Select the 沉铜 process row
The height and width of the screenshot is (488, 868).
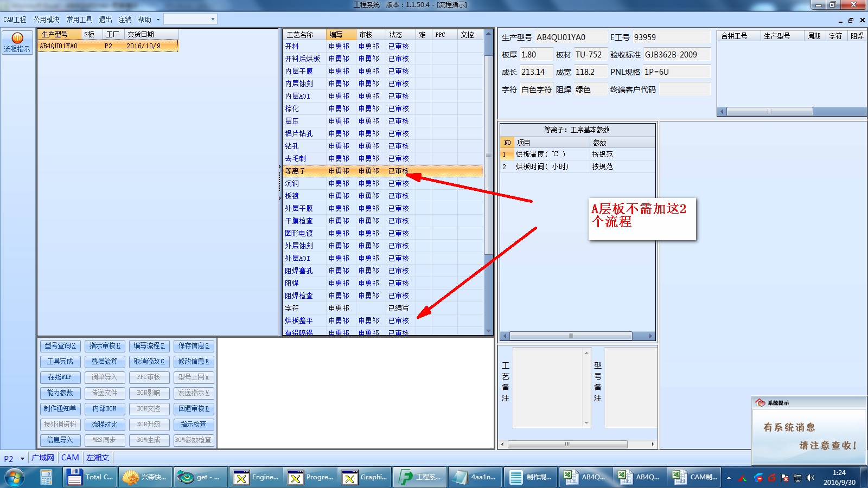pyautogui.click(x=382, y=183)
